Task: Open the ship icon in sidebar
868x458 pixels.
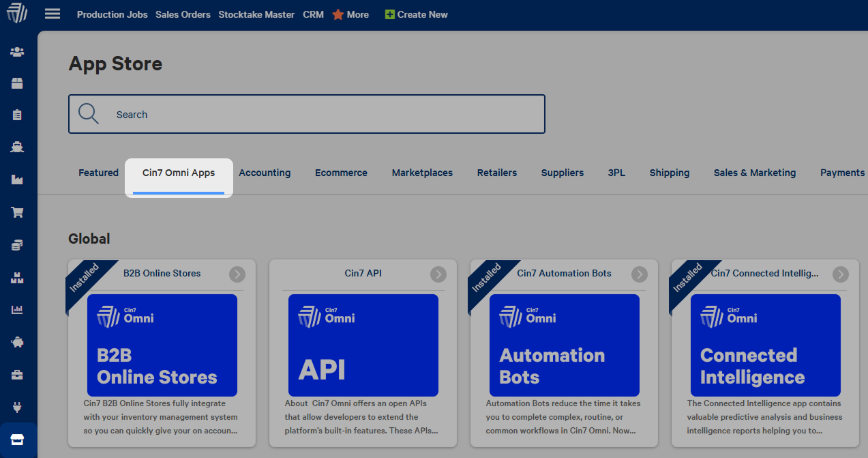Action: pyautogui.click(x=18, y=147)
